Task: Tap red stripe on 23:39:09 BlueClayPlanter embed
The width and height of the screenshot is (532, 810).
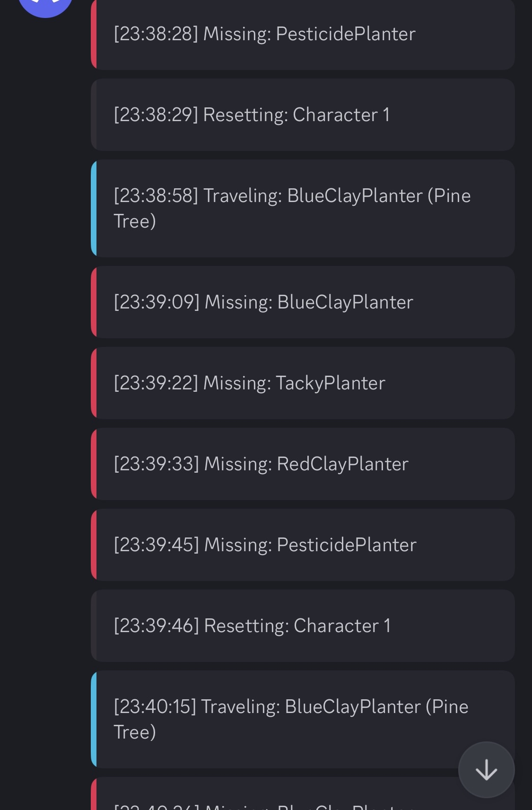Action: pyautogui.click(x=94, y=302)
